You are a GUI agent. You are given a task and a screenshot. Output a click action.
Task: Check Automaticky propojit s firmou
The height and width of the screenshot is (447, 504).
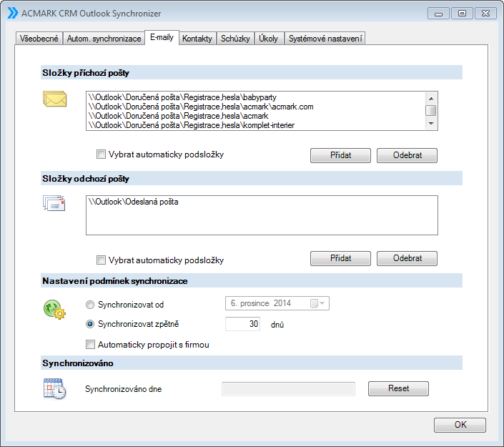click(x=90, y=345)
